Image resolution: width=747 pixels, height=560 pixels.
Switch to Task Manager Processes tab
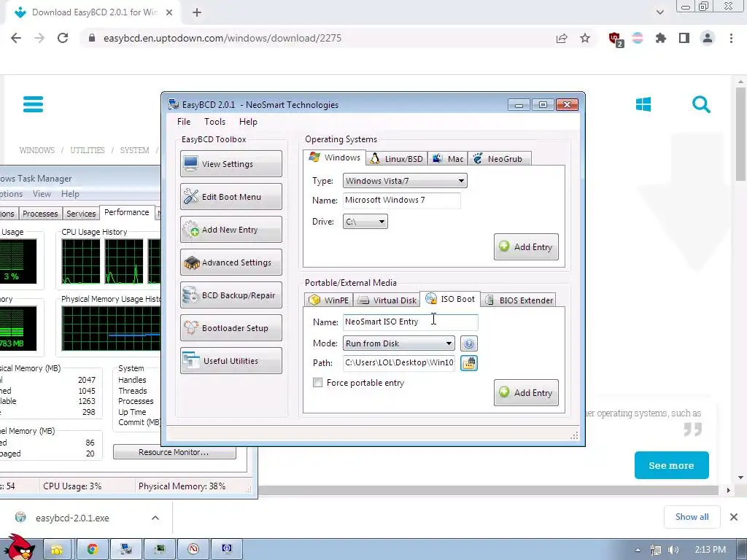click(40, 214)
